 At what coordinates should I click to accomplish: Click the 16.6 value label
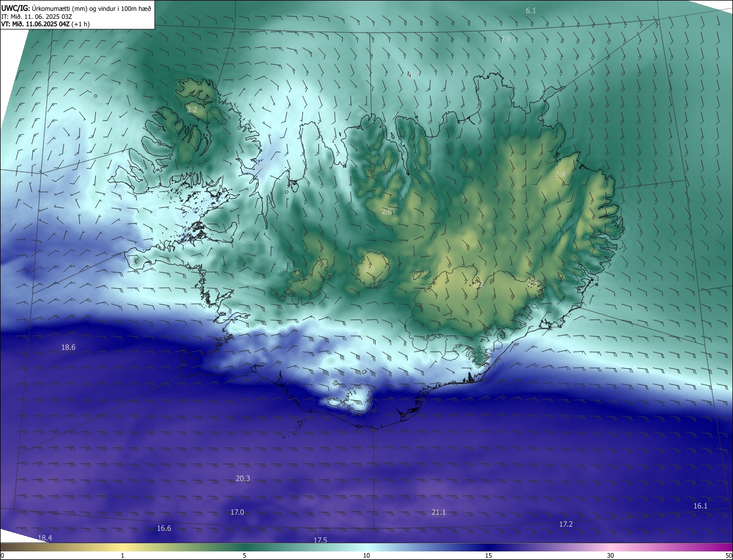pos(164,529)
